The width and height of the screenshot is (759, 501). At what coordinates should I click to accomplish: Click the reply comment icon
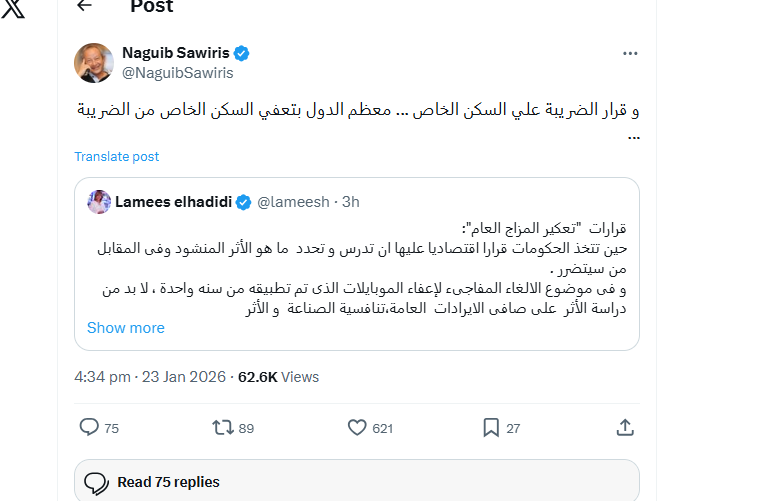pos(90,428)
